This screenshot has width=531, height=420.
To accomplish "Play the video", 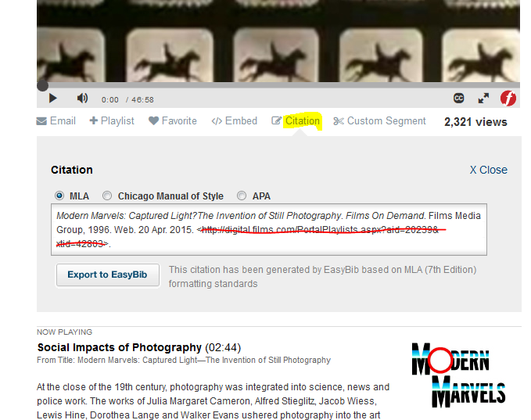I will pos(53,99).
